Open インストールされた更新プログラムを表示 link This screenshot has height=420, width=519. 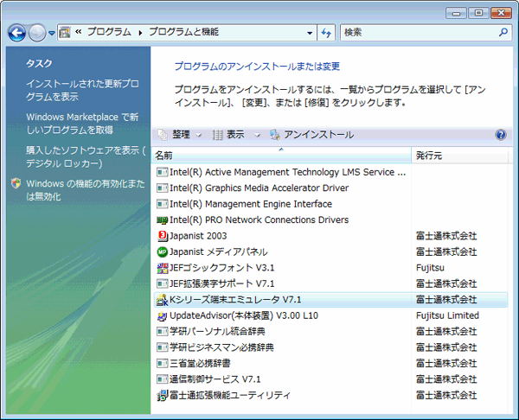point(82,90)
